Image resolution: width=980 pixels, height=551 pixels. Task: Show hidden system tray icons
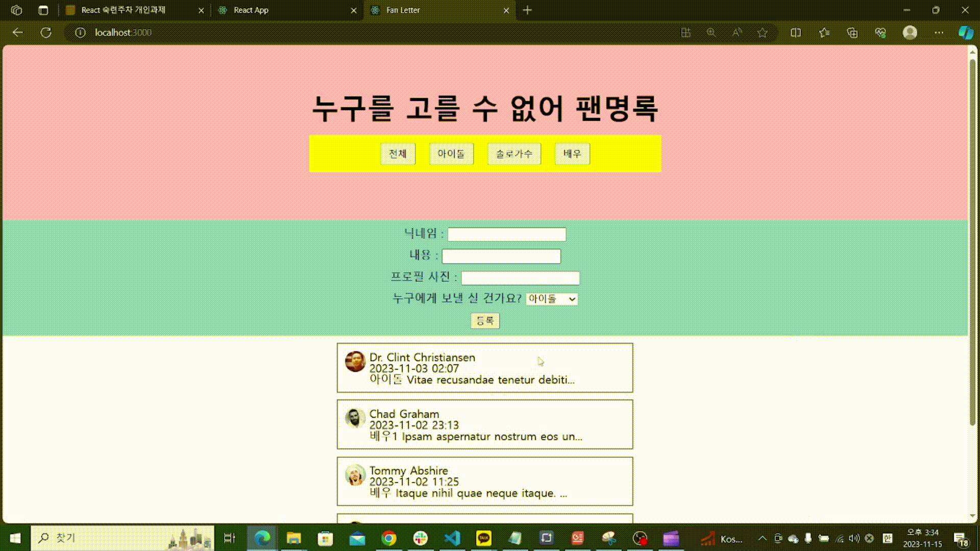pyautogui.click(x=762, y=538)
